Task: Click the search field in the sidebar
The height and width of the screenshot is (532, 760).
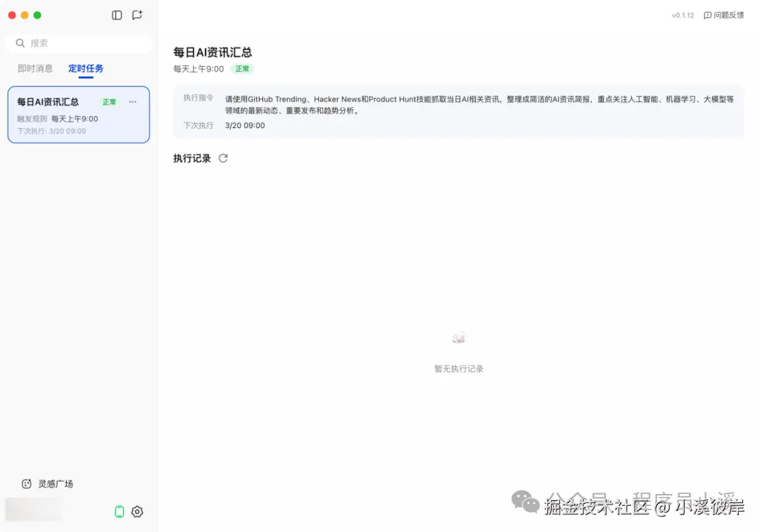Action: 79,43
